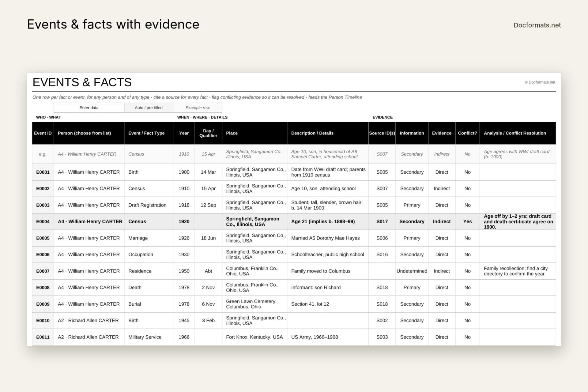Click 'Draft Registration' event type cell

[149, 205]
